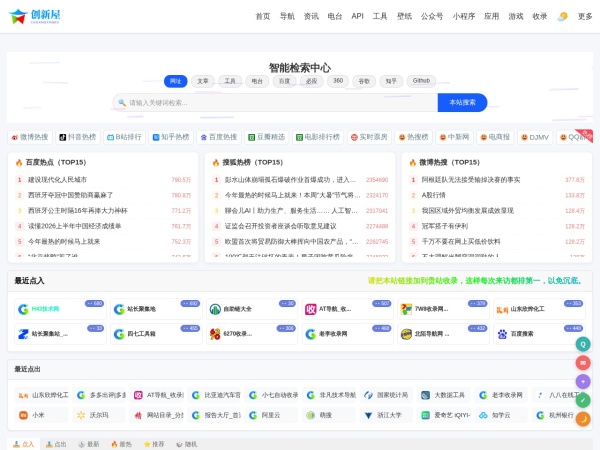Open 小米 in the 最近点出 list

coord(41,415)
